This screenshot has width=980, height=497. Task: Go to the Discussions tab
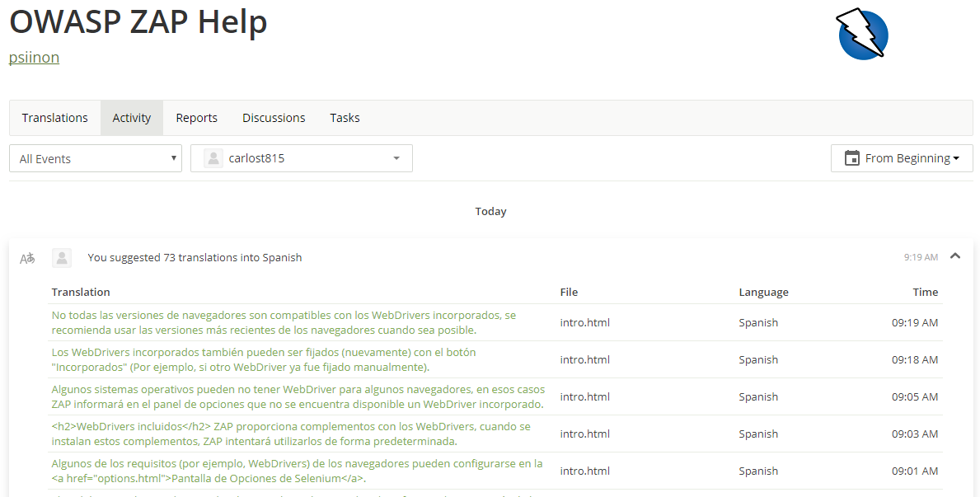pos(274,118)
